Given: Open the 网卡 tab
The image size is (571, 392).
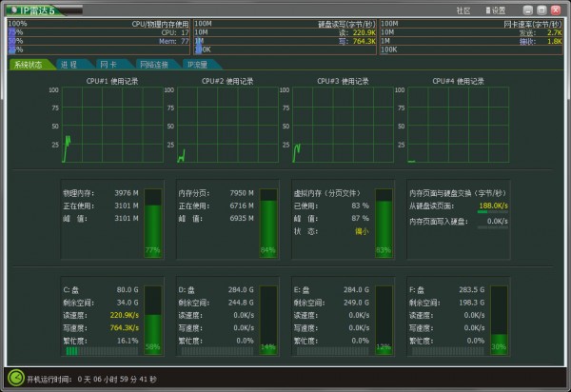Looking at the screenshot, I should pyautogui.click(x=108, y=65).
